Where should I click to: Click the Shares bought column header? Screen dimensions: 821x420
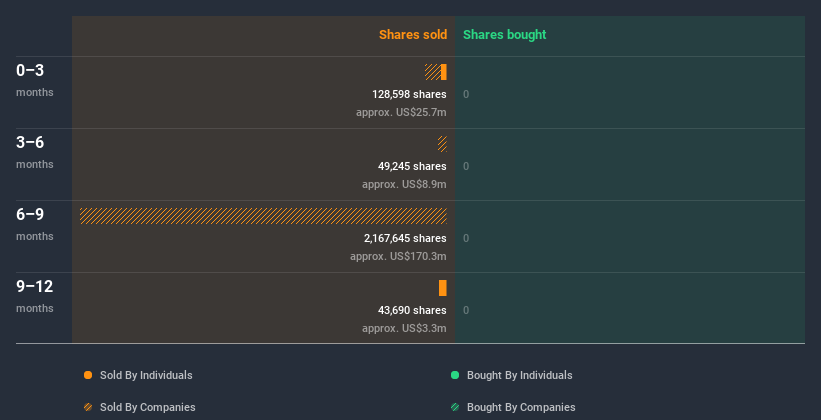click(x=505, y=35)
